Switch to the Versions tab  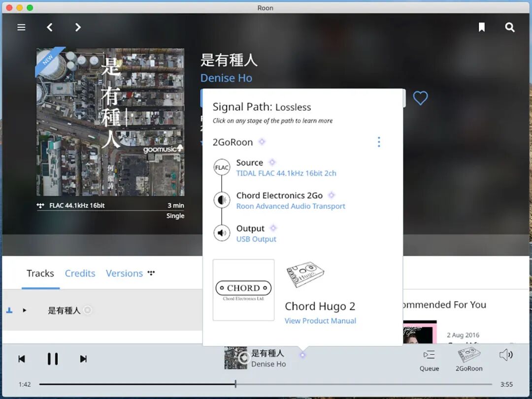click(x=124, y=273)
